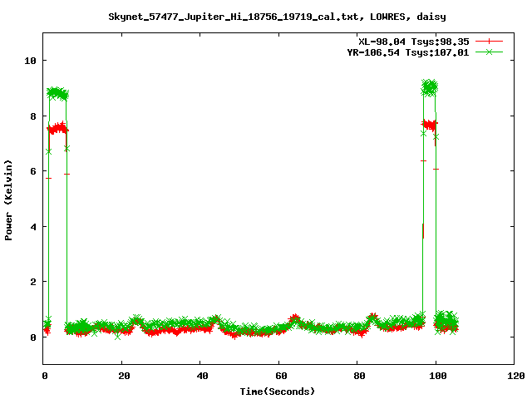Click the x-axis tick label 20

124,376
